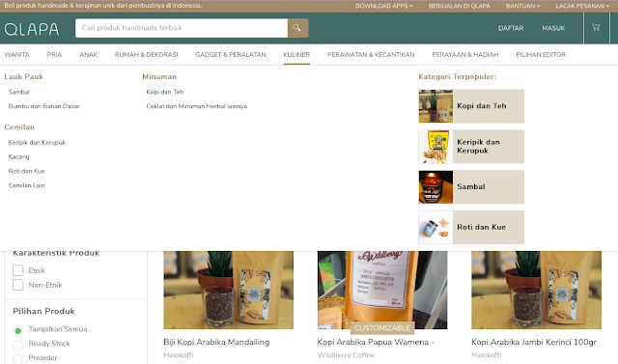Screen dimensions: 618x364
Task: Open Kopi dan Teh menu link
Action: click(x=165, y=92)
